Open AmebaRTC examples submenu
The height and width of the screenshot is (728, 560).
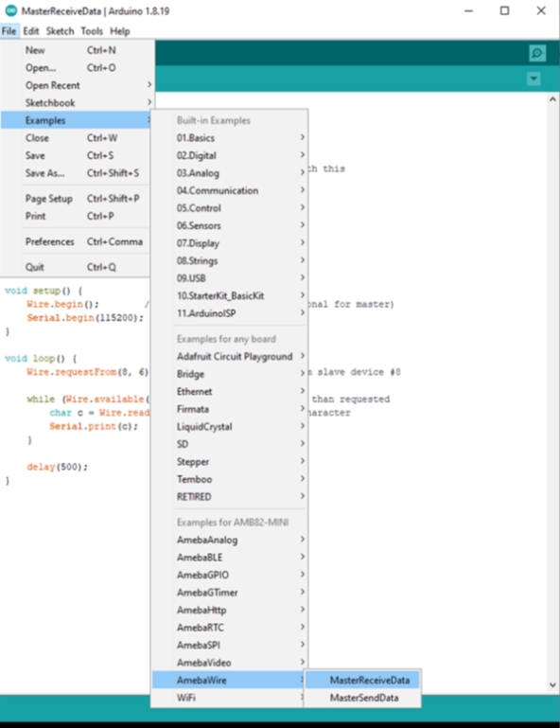tap(230, 628)
